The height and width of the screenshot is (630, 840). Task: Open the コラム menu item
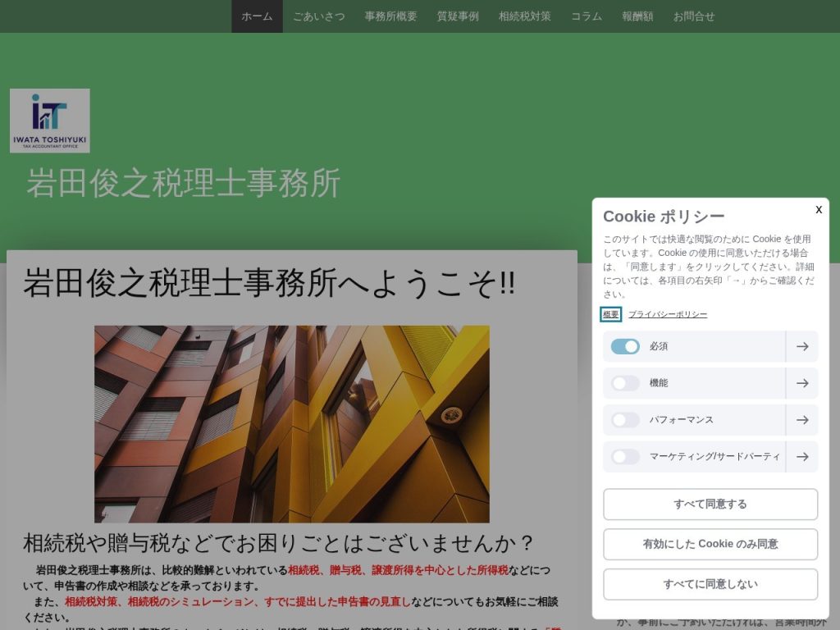tap(586, 16)
